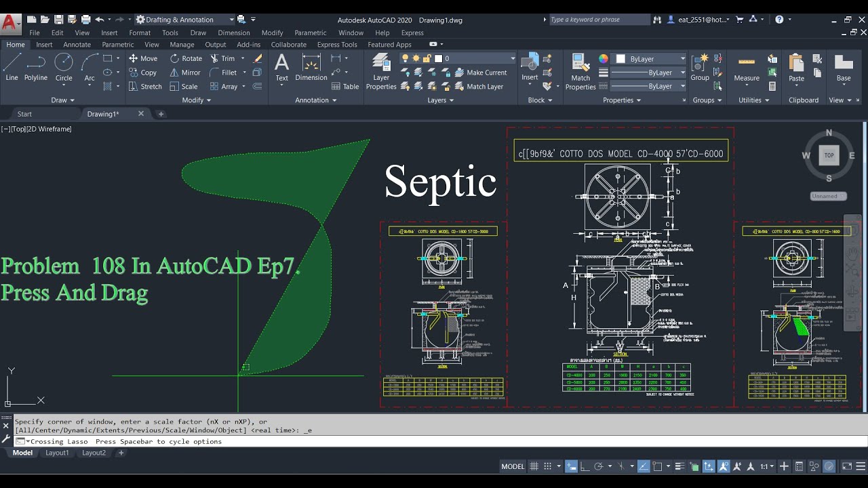Expand the Modify panel

coord(197,100)
